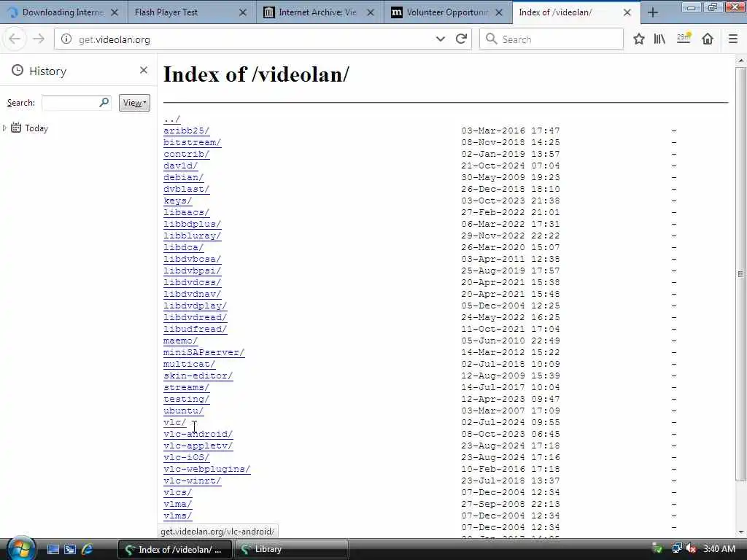Switch to Internet Archive tab
Viewport: 747px width, 560px height.
pos(320,12)
